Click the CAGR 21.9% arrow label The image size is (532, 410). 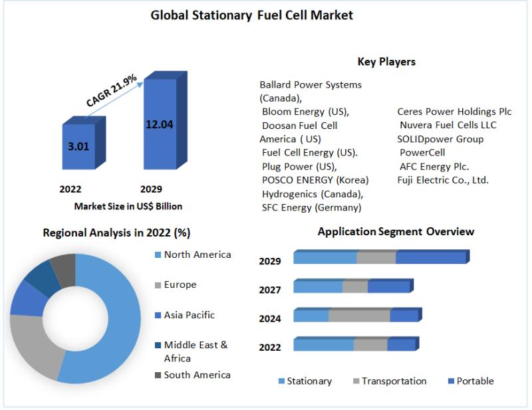[x=111, y=90]
